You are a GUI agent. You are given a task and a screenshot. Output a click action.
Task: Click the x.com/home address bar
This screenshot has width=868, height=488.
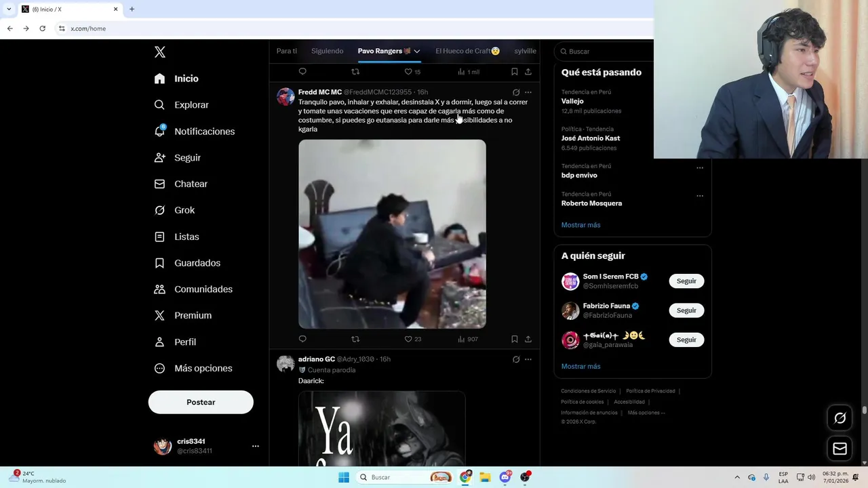click(353, 28)
